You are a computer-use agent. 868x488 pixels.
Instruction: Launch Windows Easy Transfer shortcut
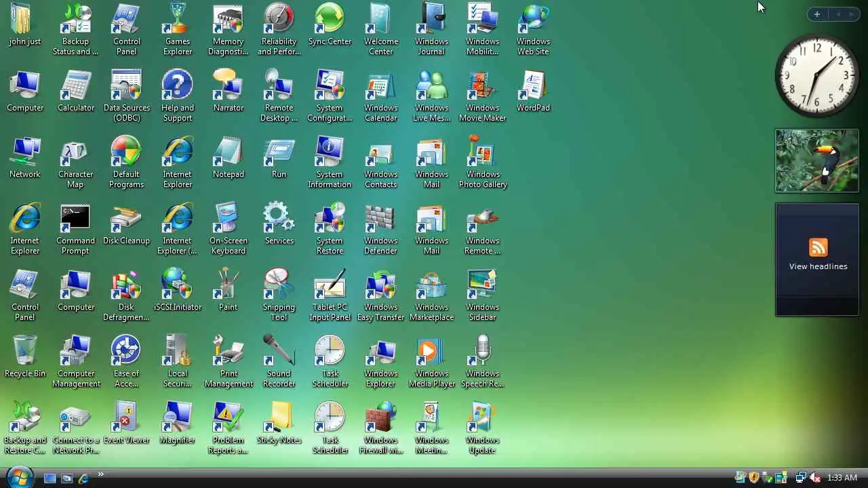pos(381,296)
